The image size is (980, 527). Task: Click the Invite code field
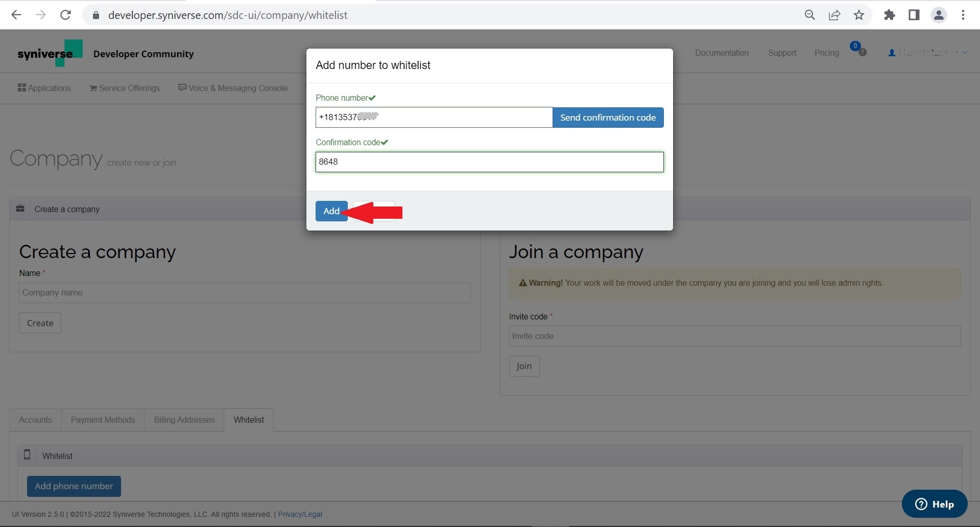tap(734, 336)
